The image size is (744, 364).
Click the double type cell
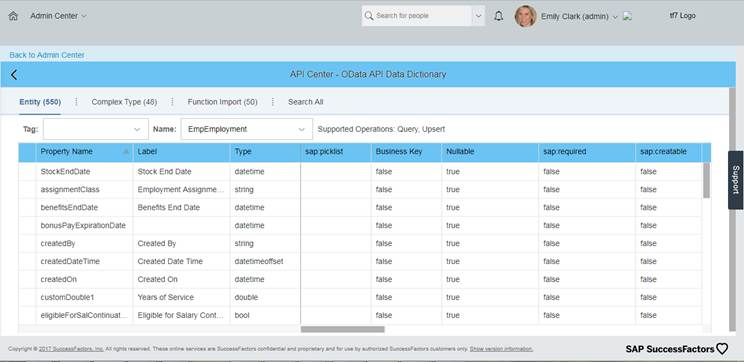pos(265,298)
